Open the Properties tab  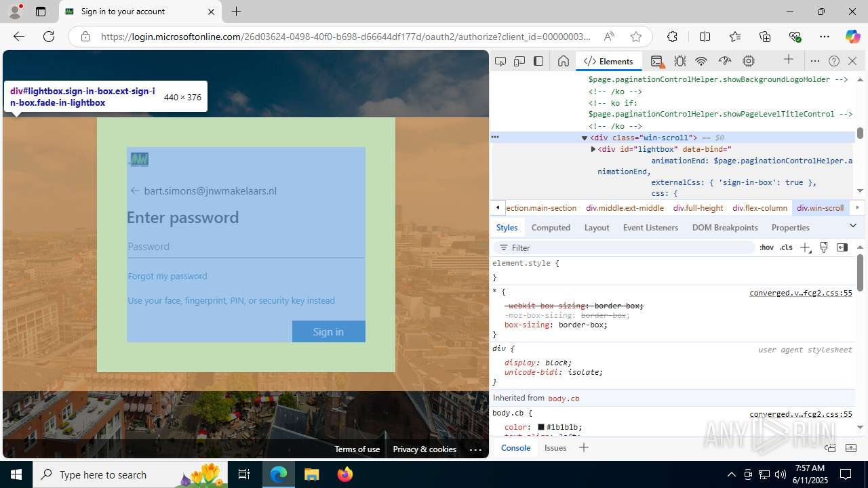coord(790,228)
